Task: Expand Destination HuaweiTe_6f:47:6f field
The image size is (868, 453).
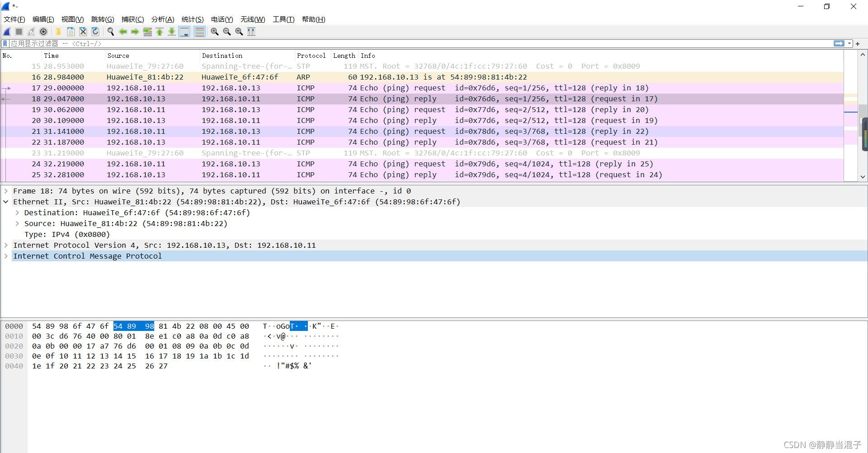Action: [x=17, y=212]
